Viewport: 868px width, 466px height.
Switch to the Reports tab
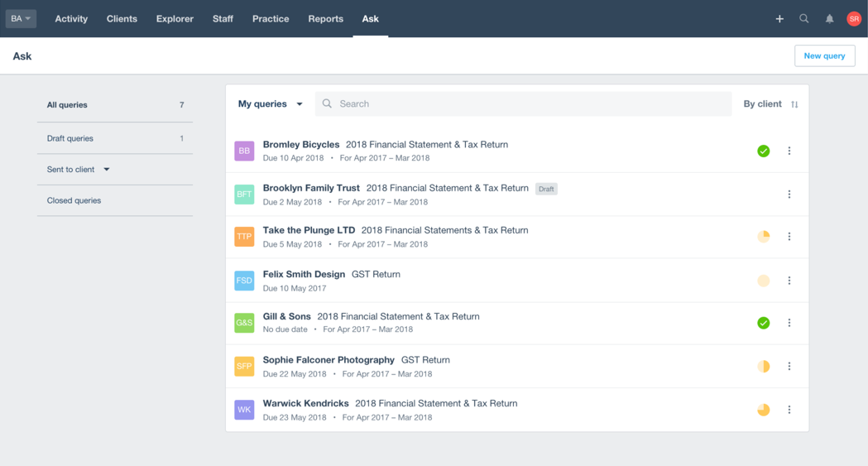click(x=325, y=19)
